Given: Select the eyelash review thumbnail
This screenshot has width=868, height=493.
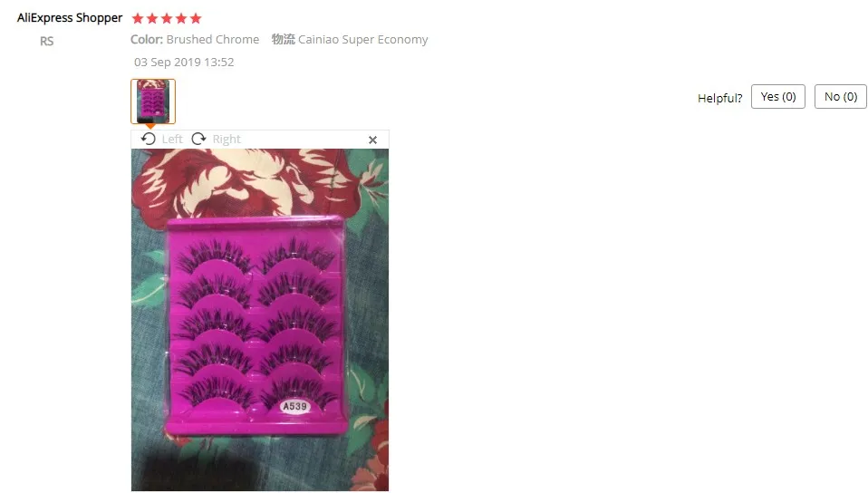Looking at the screenshot, I should click(153, 101).
